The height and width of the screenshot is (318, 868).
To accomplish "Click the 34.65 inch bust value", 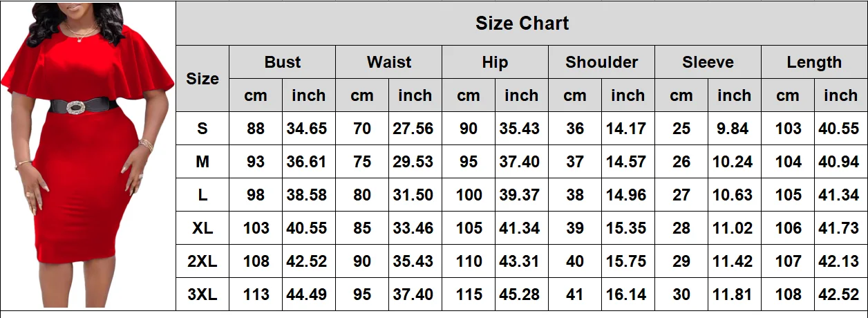I will point(308,129).
